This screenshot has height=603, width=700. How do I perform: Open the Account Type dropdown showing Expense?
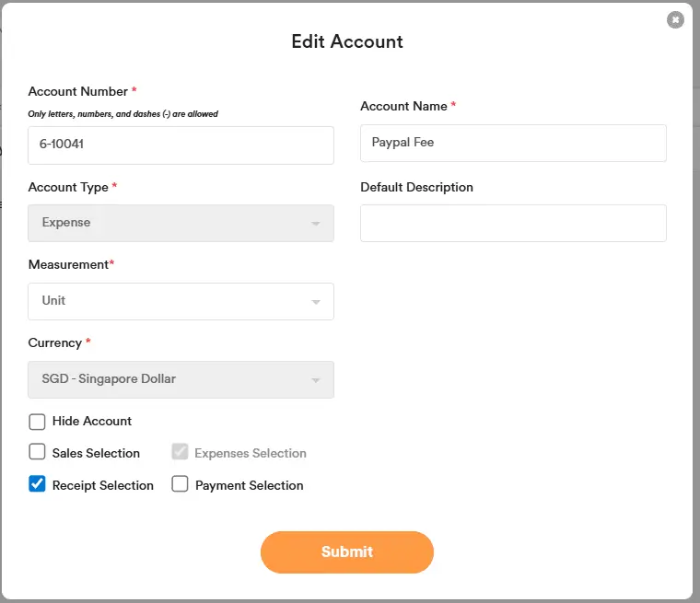(x=181, y=223)
